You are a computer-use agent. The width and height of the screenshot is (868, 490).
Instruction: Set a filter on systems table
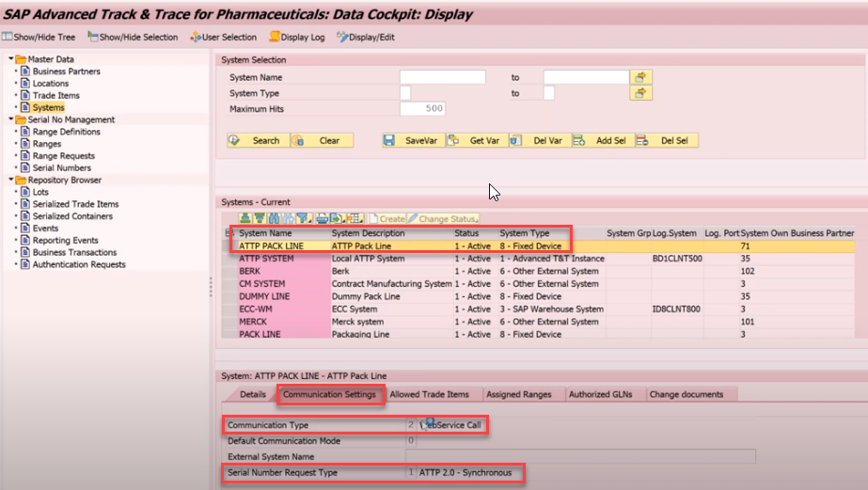click(x=304, y=219)
